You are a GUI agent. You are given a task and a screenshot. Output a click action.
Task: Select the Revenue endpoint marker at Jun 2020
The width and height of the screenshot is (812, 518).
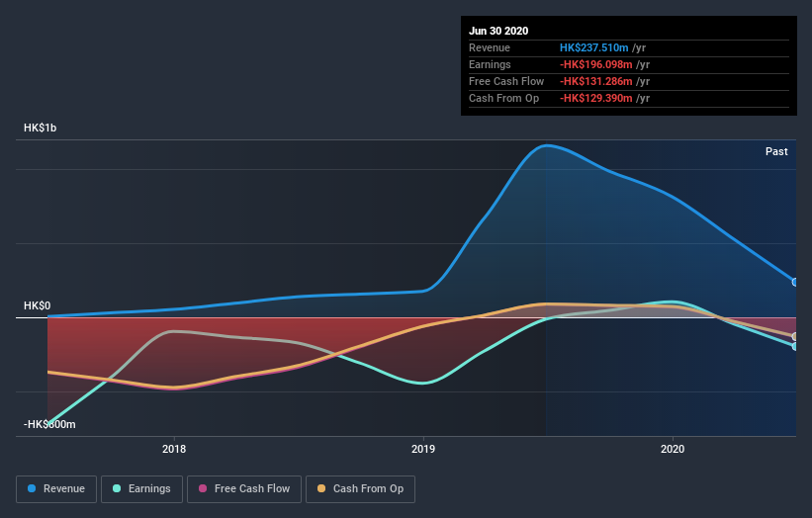point(795,282)
